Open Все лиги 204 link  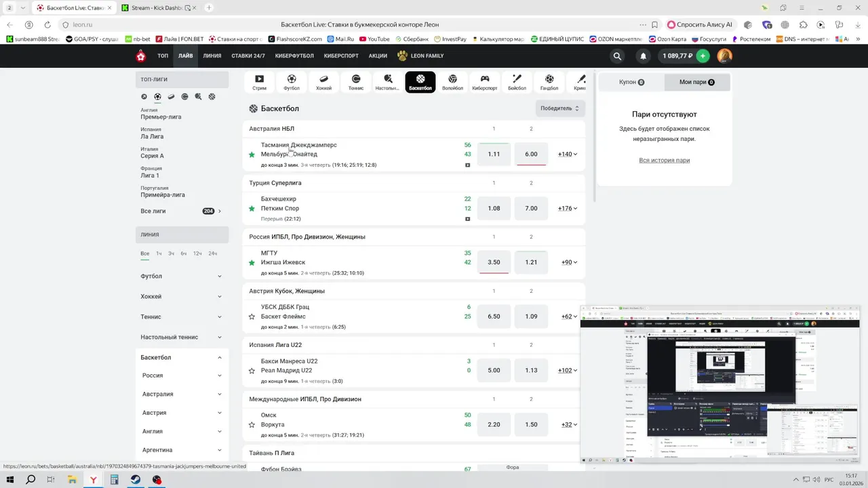coord(181,211)
